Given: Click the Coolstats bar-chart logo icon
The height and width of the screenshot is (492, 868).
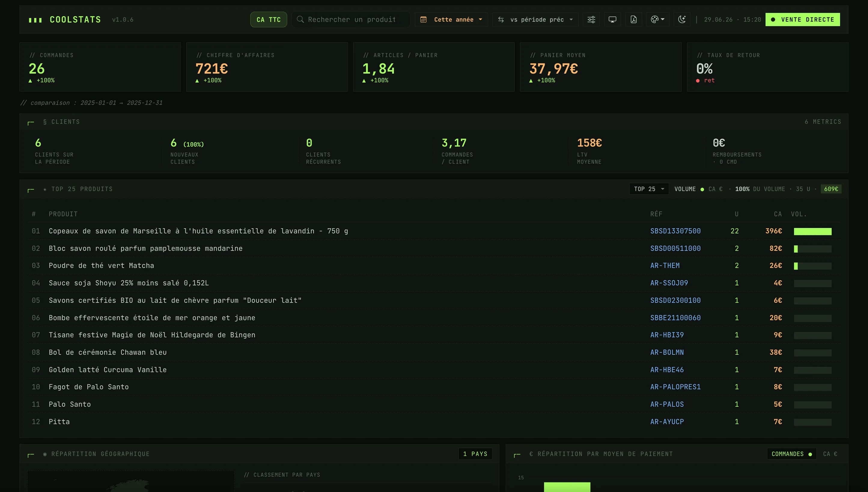Looking at the screenshot, I should 35,20.
